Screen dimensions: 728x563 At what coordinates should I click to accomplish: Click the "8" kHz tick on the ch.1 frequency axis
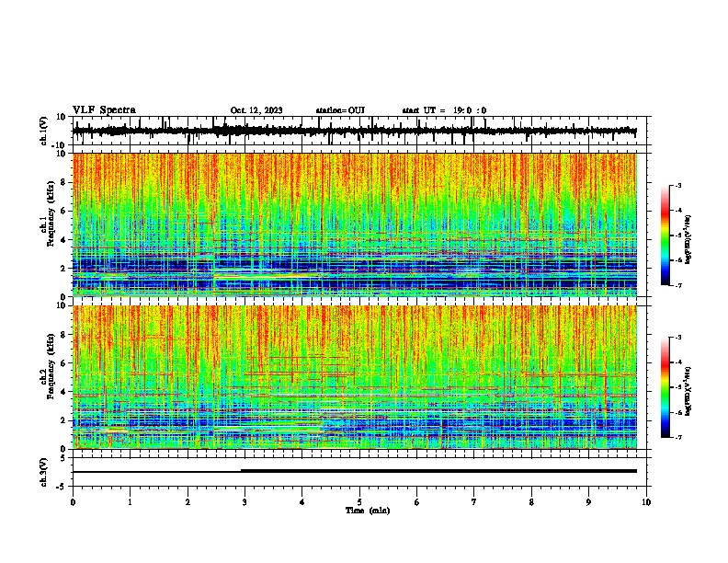[x=64, y=182]
